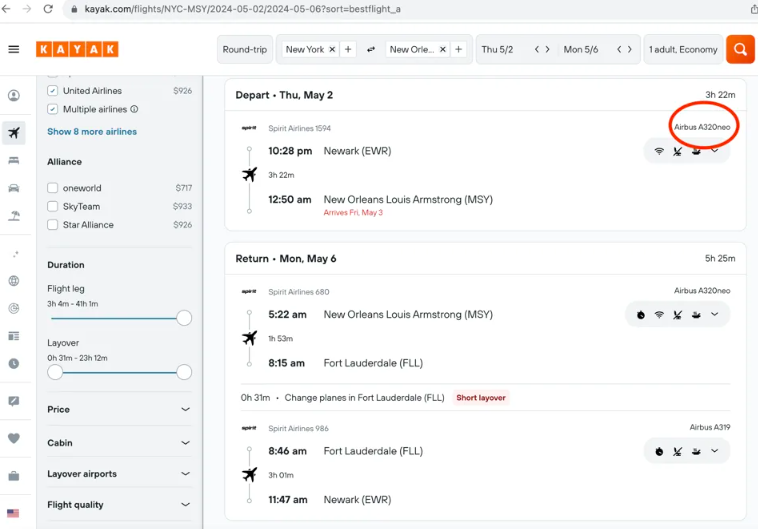Expand the Cabin filter section

(x=185, y=442)
